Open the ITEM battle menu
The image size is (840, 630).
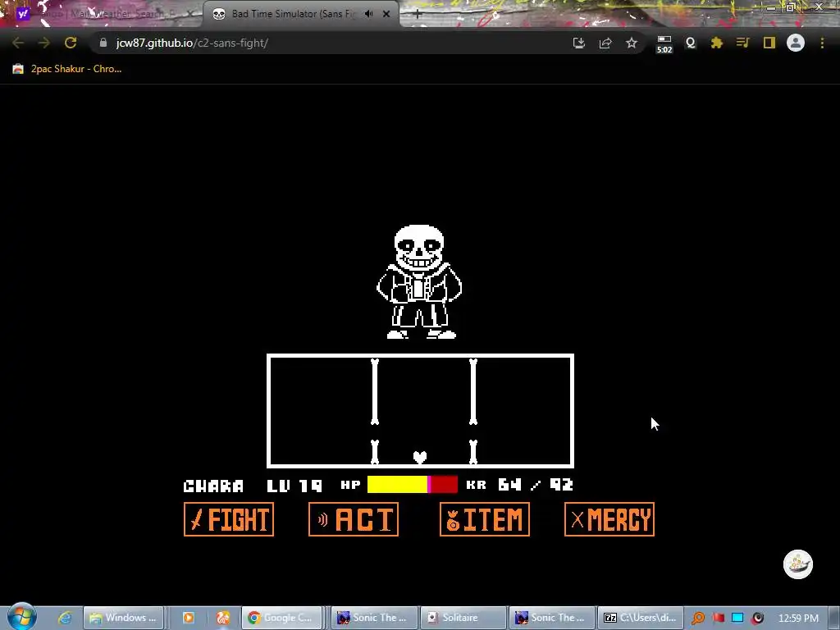(485, 519)
